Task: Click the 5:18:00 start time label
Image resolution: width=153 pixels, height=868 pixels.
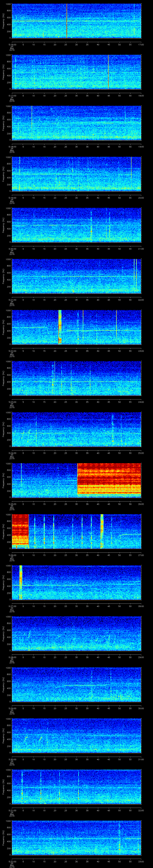Action: click(12, 147)
